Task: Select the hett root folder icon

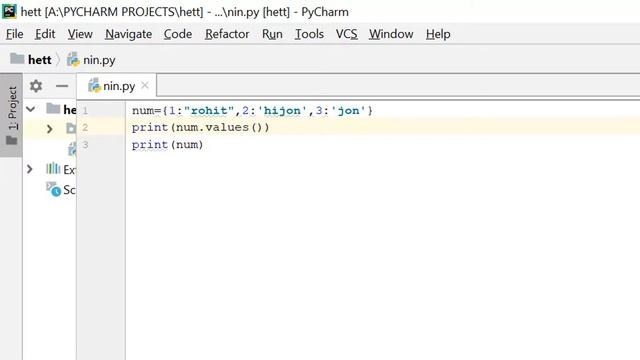Action: (x=53, y=109)
